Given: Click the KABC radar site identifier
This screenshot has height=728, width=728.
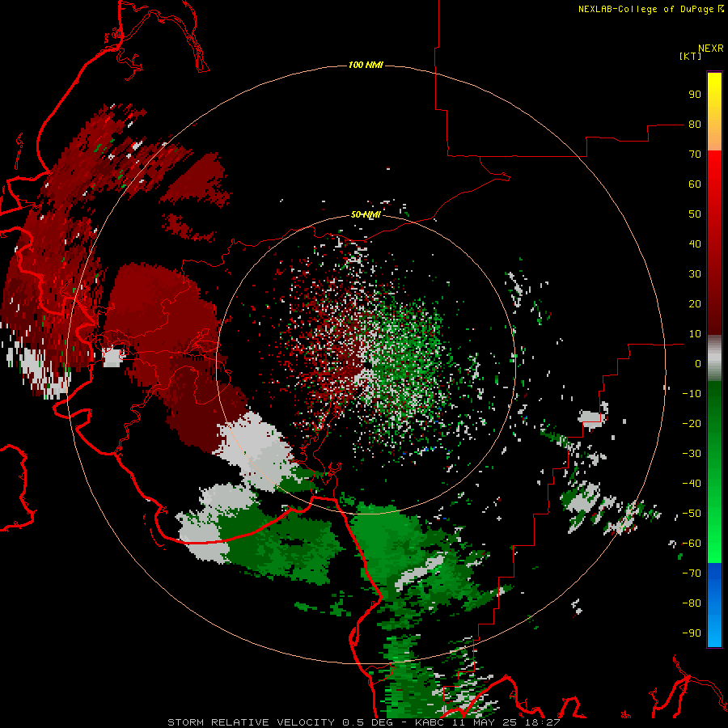Looking at the screenshot, I should (430, 722).
